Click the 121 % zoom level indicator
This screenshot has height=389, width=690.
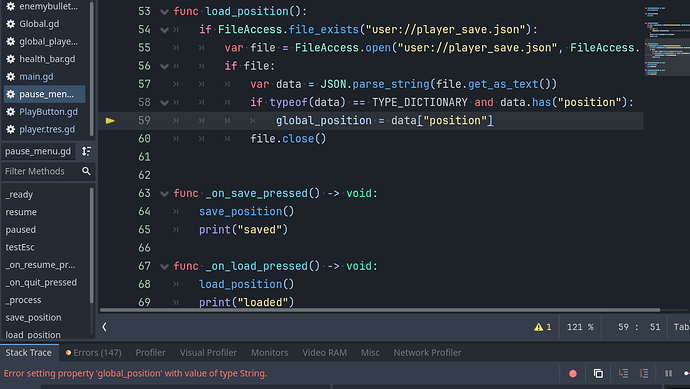pyautogui.click(x=580, y=327)
